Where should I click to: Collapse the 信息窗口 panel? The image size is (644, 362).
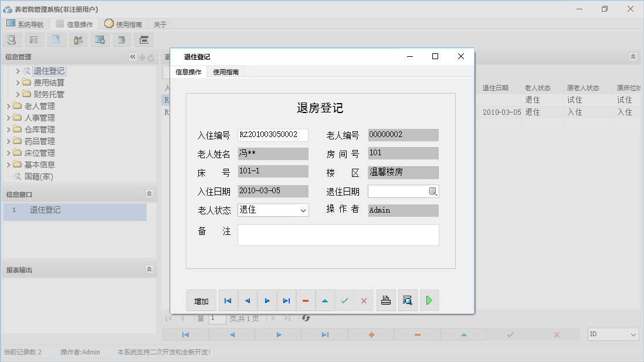tap(150, 193)
